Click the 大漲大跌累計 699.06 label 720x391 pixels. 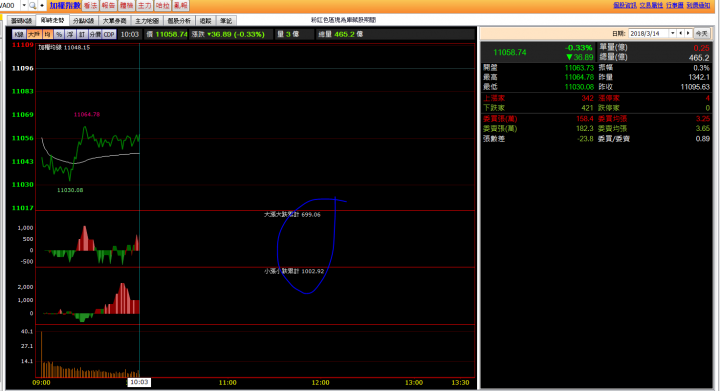(x=292, y=214)
